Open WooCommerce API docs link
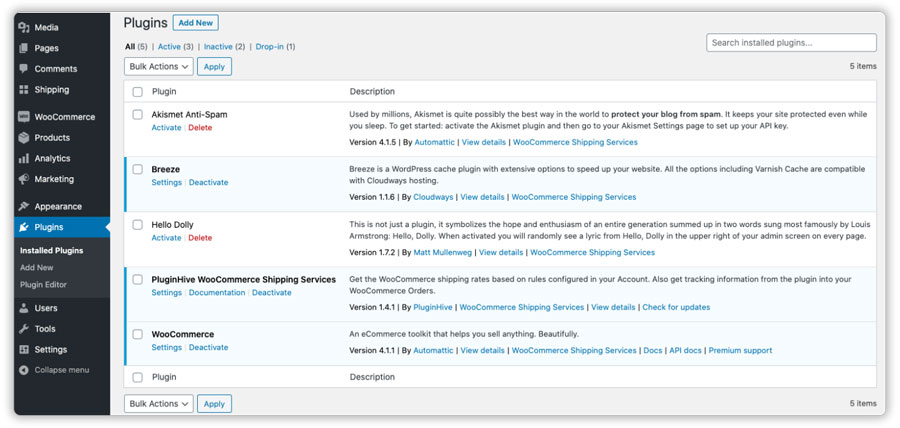Viewport: 900px width, 428px height. coord(685,350)
